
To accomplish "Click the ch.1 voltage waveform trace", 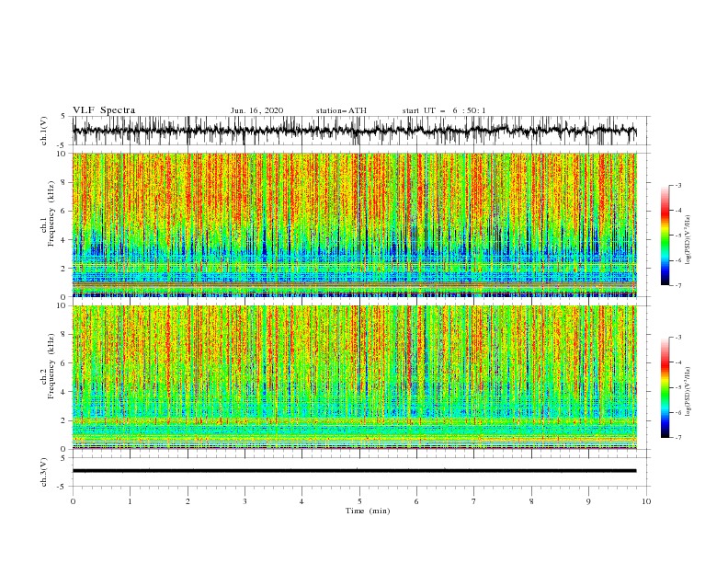I will (x=354, y=131).
